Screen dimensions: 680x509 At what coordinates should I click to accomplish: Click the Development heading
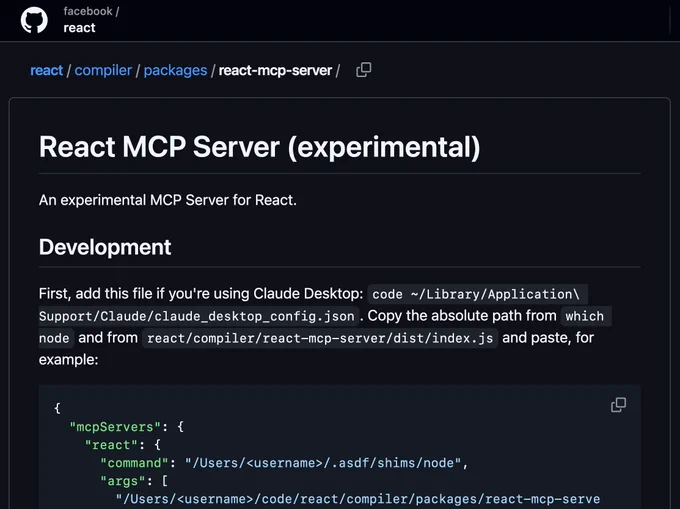click(105, 247)
